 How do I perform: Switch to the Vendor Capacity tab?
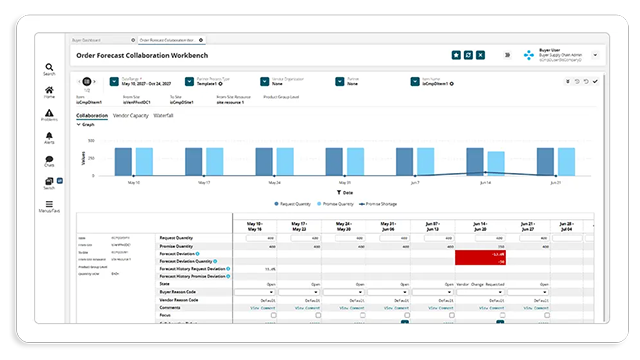coord(131,116)
